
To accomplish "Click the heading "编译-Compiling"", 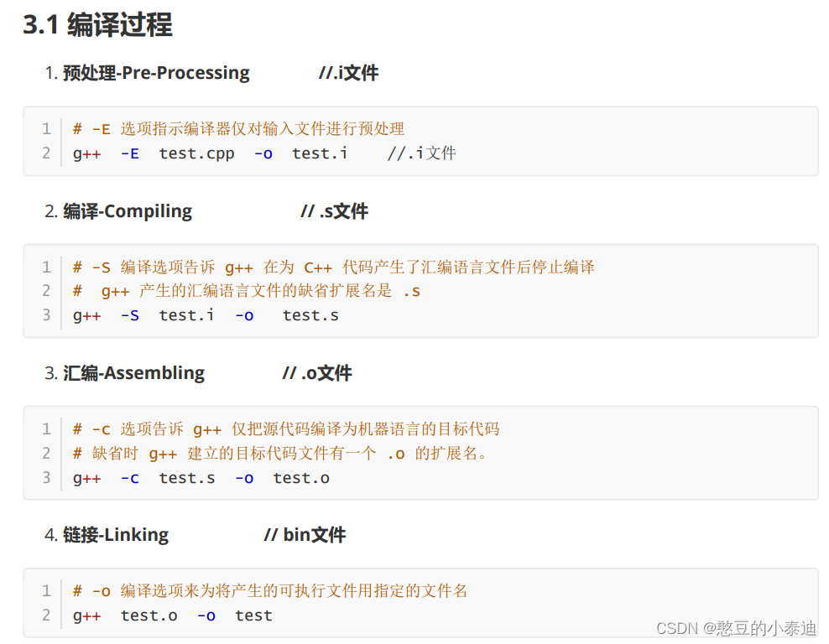I will pyautogui.click(x=128, y=211).
